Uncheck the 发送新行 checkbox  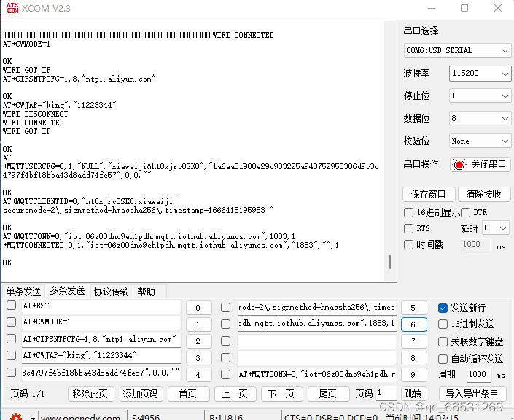(x=443, y=308)
